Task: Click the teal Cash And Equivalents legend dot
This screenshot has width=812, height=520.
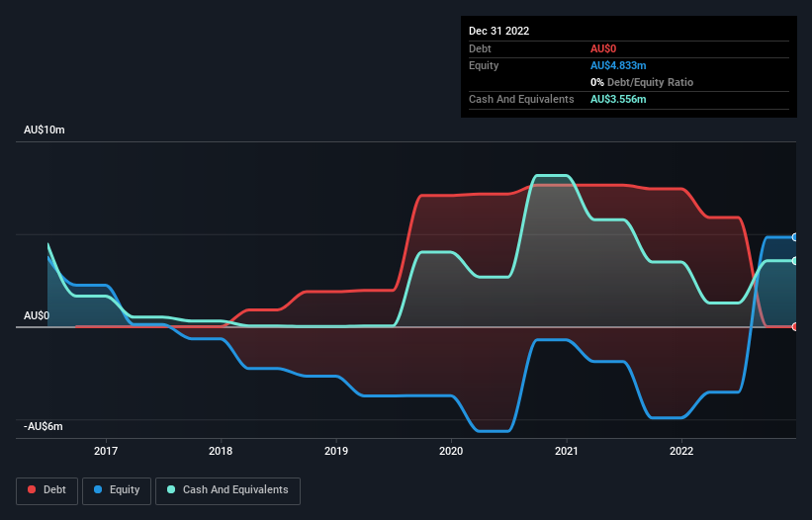Action: pyautogui.click(x=171, y=489)
